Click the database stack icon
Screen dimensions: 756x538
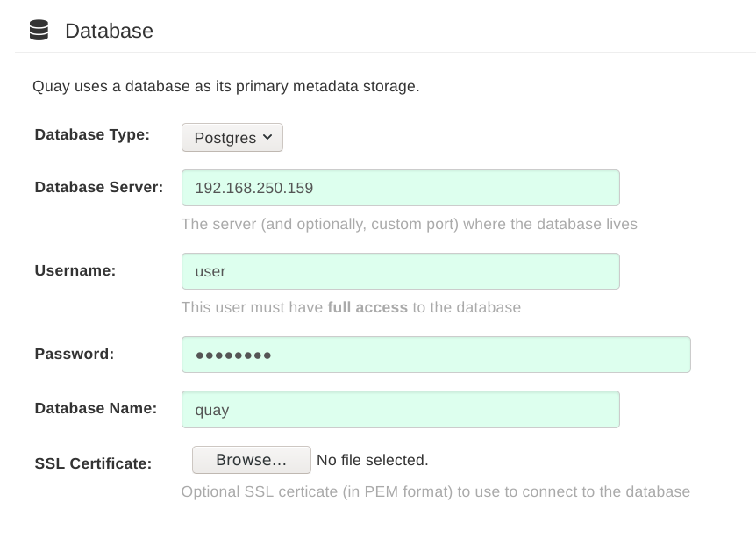point(39,31)
